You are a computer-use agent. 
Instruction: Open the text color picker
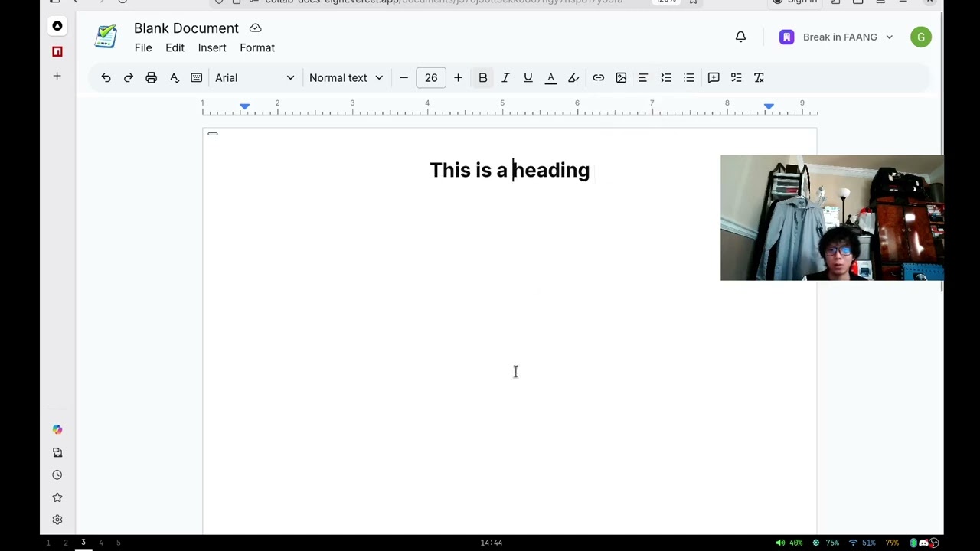point(550,77)
